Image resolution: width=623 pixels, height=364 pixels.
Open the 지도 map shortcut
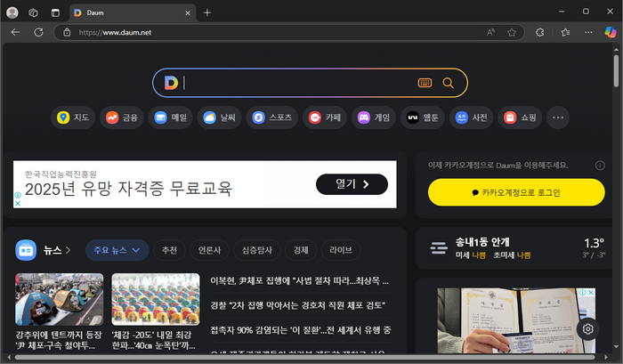click(x=73, y=117)
